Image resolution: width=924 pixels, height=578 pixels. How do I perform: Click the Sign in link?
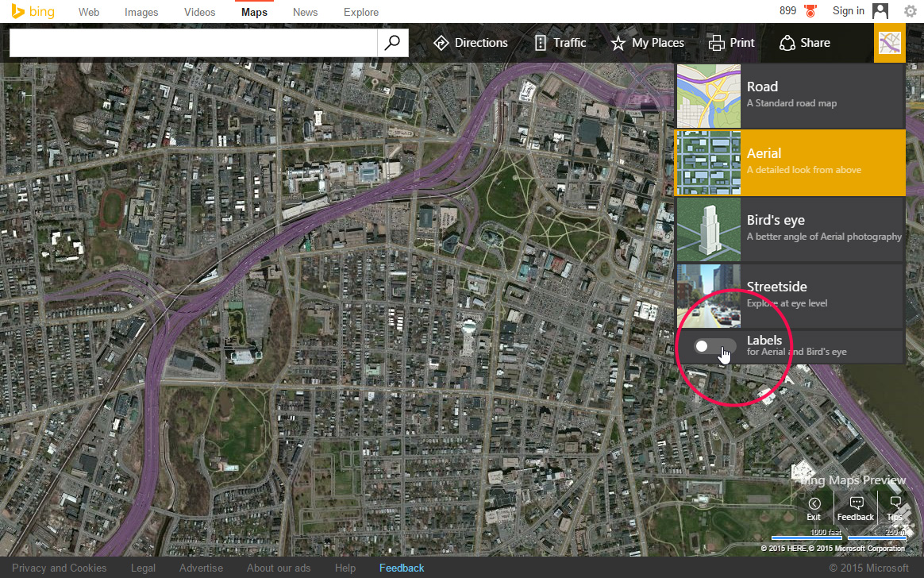pyautogui.click(x=848, y=11)
